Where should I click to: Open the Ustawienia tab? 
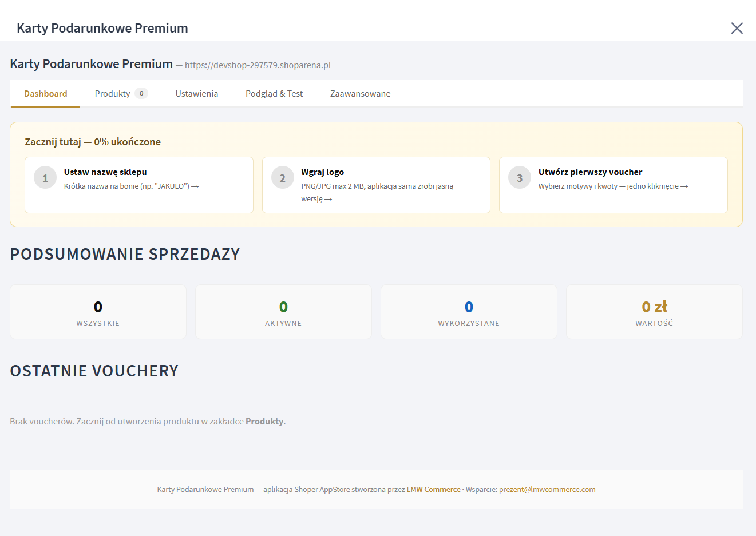[196, 93]
